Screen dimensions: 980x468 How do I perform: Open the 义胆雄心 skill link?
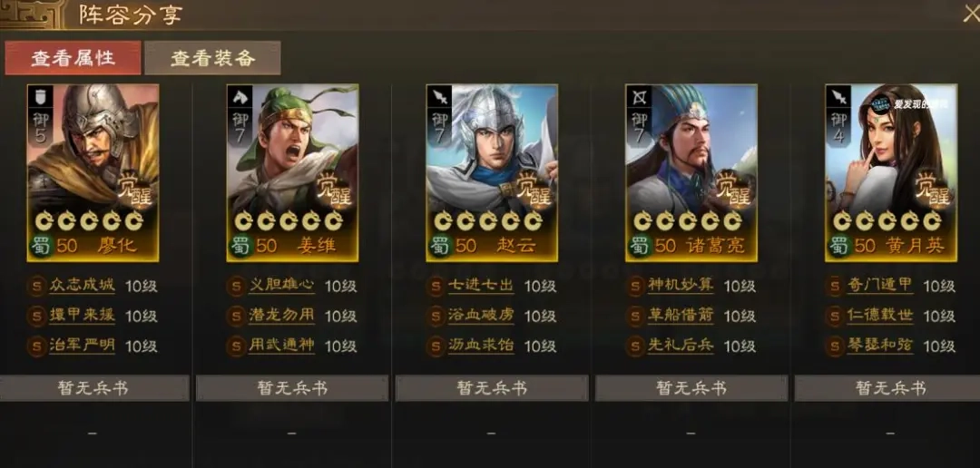[x=281, y=286]
